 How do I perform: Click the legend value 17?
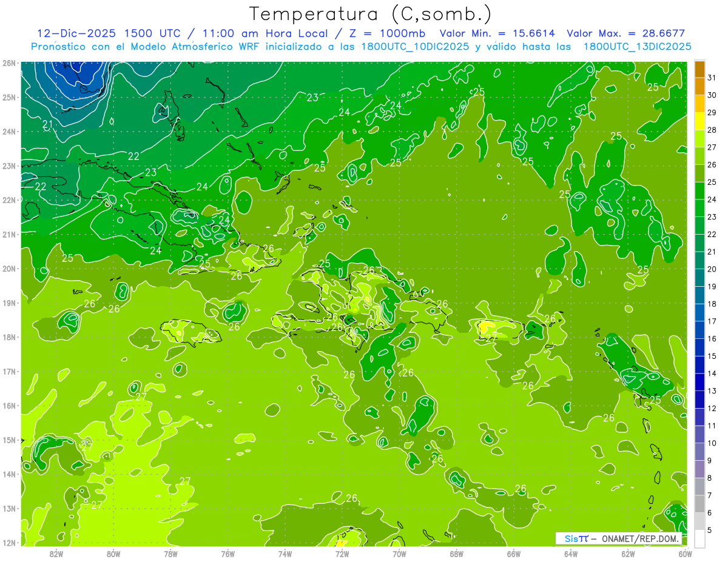(x=712, y=321)
